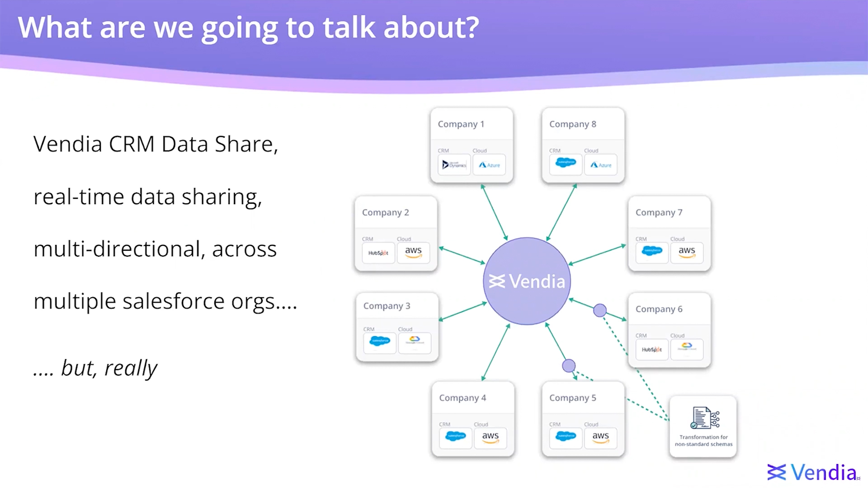Click the AWS icon in Company 4
Screen dimensions: 868x488
click(491, 438)
